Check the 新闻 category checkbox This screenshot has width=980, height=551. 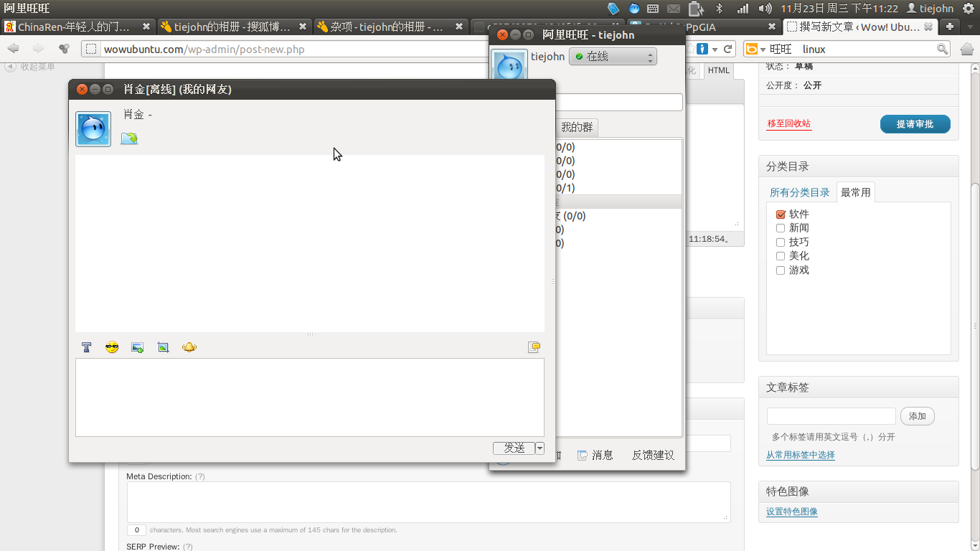tap(781, 228)
